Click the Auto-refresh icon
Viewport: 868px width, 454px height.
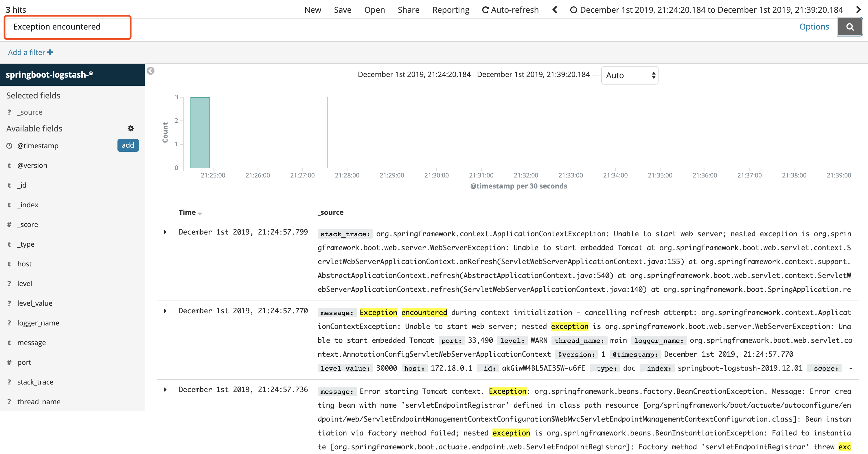(485, 10)
